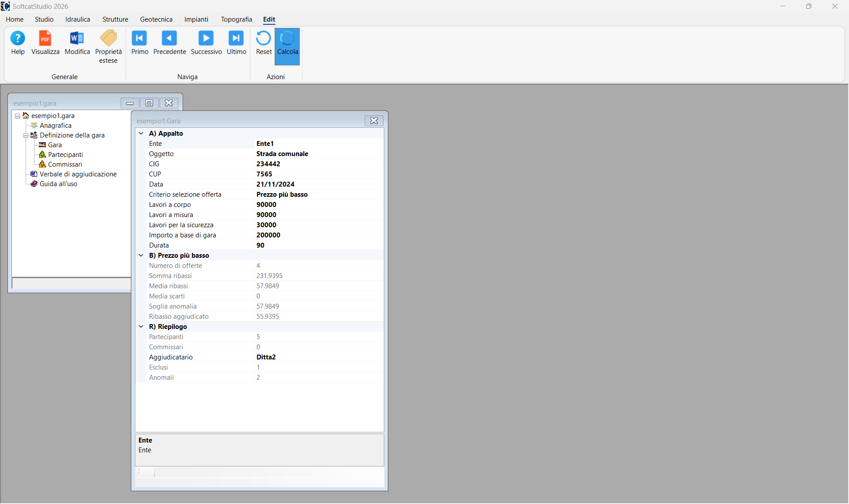The height and width of the screenshot is (504, 849).
Task: Select the Somma ribassi row
Action: 265,276
